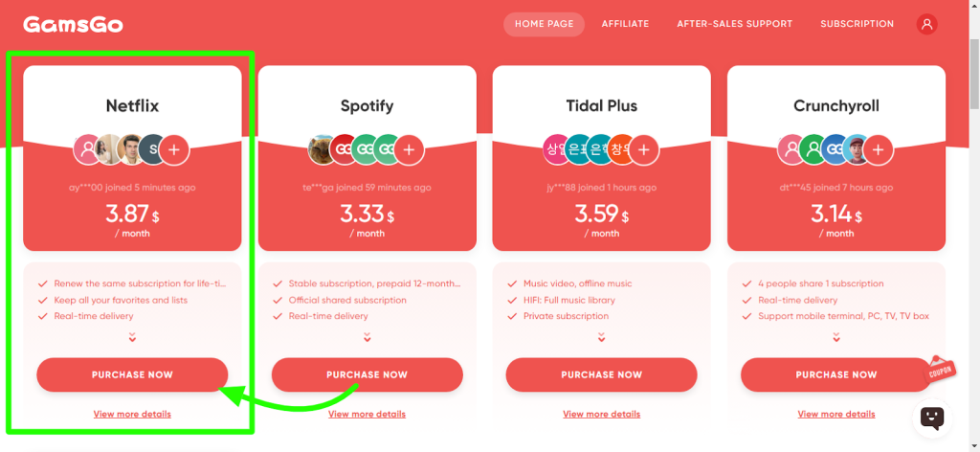Open the user account profile icon
Image resolution: width=980 pixels, height=452 pixels.
click(x=926, y=24)
